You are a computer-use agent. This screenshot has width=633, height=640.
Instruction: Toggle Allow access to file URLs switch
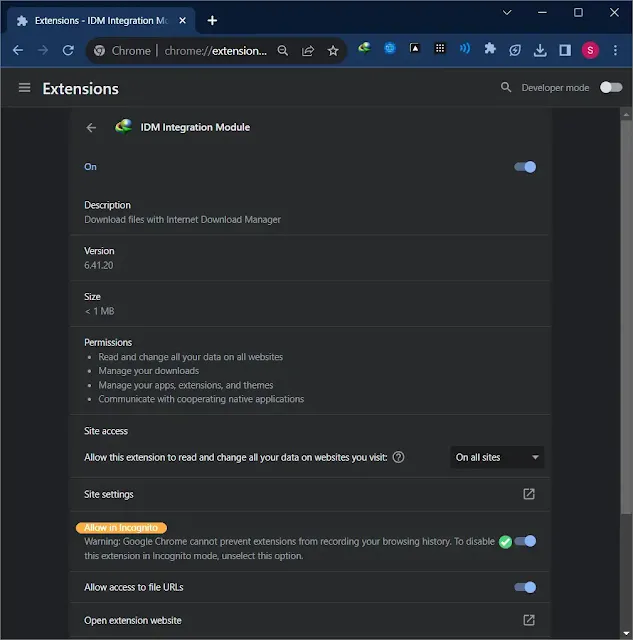[x=525, y=587]
